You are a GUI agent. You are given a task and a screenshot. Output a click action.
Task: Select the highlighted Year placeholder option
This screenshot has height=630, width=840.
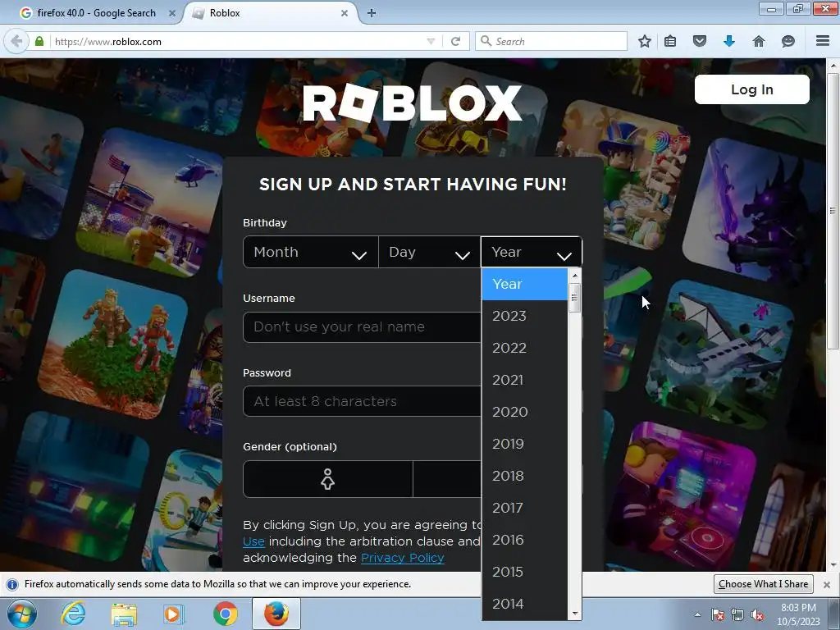524,284
